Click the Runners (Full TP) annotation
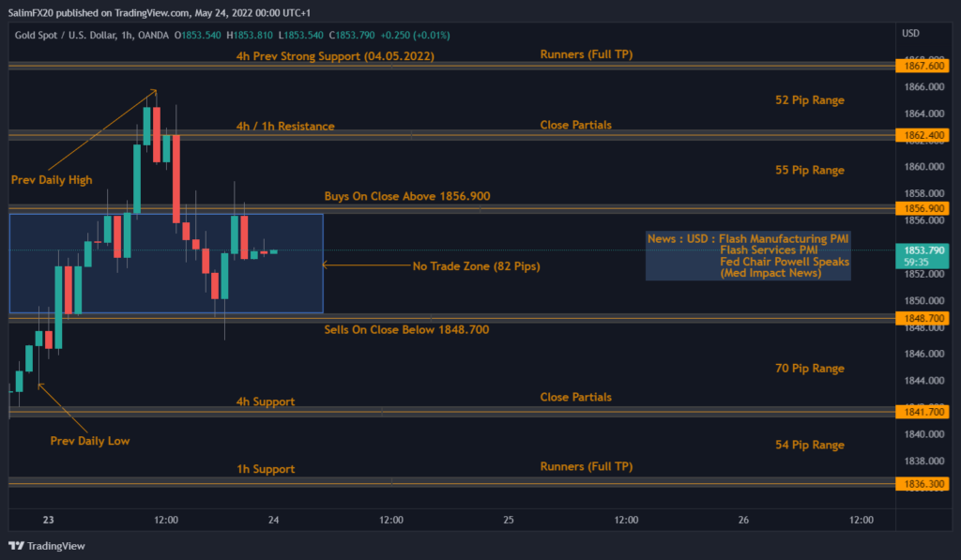 click(x=587, y=54)
